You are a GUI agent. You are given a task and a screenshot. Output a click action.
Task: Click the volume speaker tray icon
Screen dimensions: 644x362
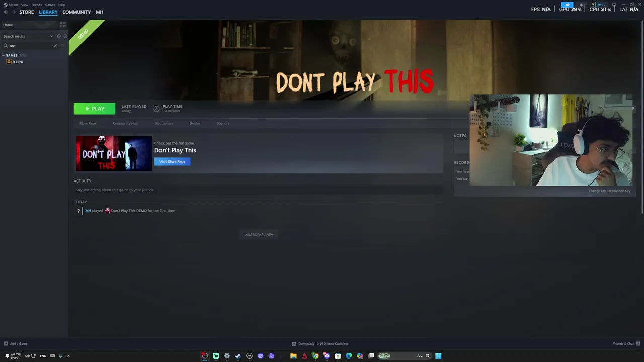27,356
